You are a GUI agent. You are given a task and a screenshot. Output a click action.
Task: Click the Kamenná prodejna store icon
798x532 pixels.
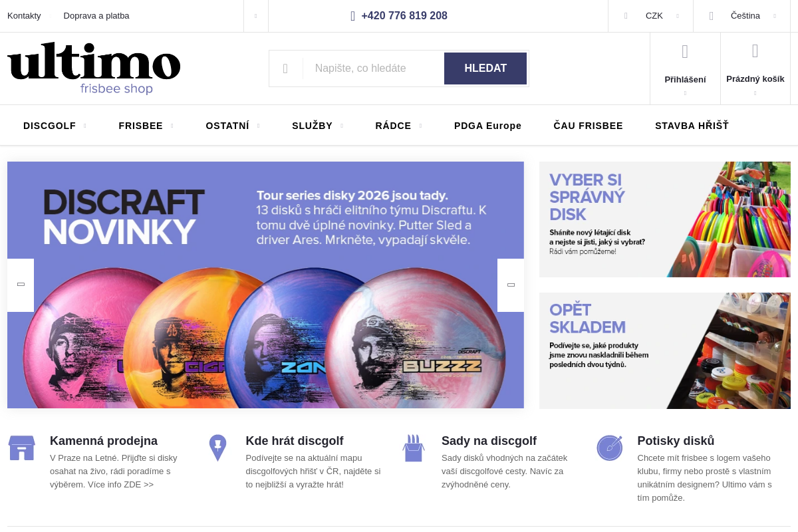pyautogui.click(x=21, y=448)
